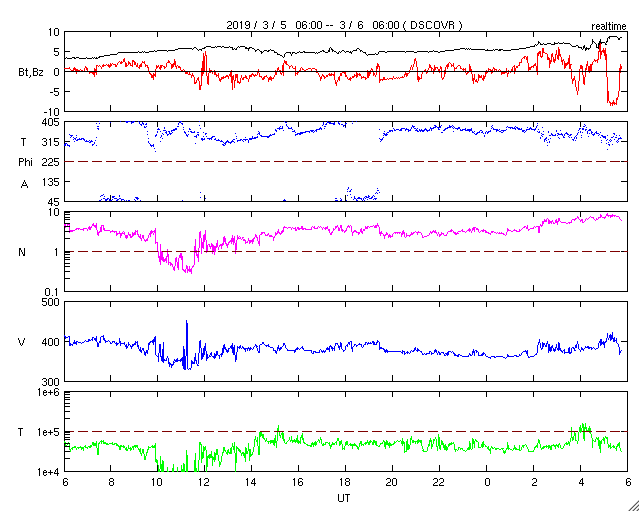Click the '500' velocity axis value
Viewport: 640px width, 512px height.
point(52,302)
